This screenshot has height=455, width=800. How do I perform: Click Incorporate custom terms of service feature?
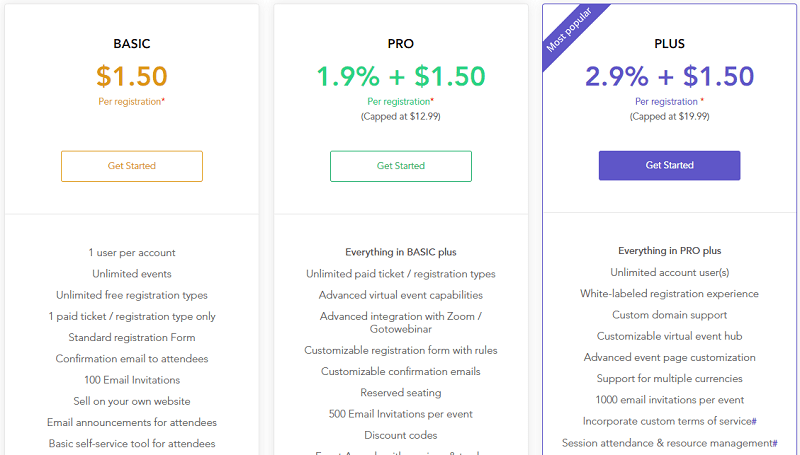tap(669, 421)
